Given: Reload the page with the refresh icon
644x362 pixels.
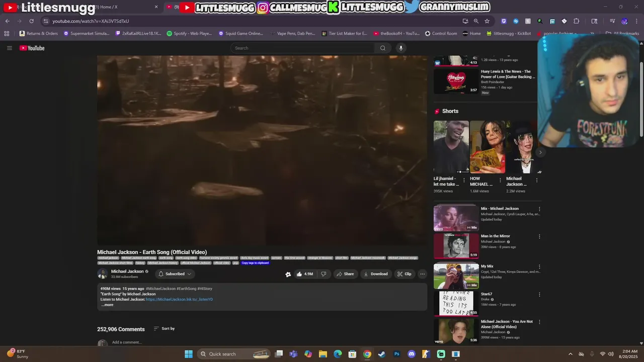Looking at the screenshot, I should (x=31, y=21).
